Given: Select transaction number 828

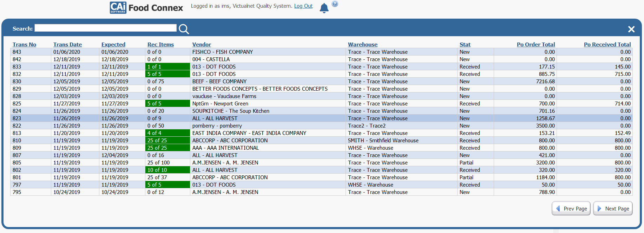Looking at the screenshot, I should tap(17, 96).
